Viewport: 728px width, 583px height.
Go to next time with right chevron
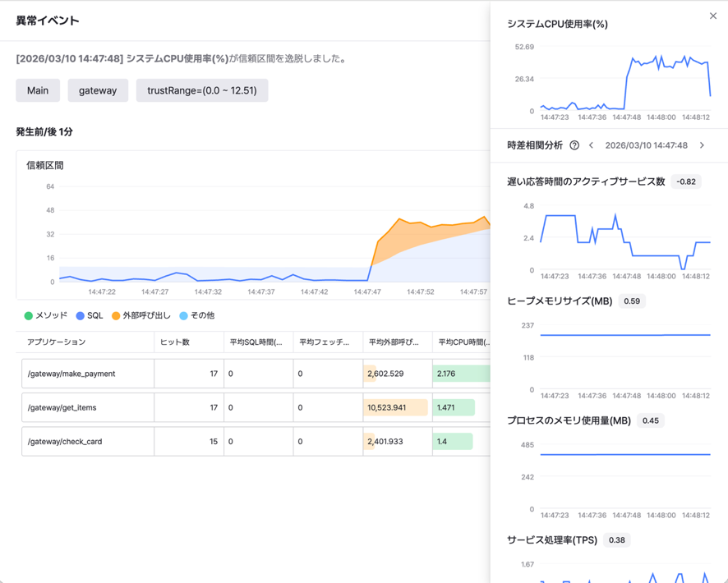702,145
